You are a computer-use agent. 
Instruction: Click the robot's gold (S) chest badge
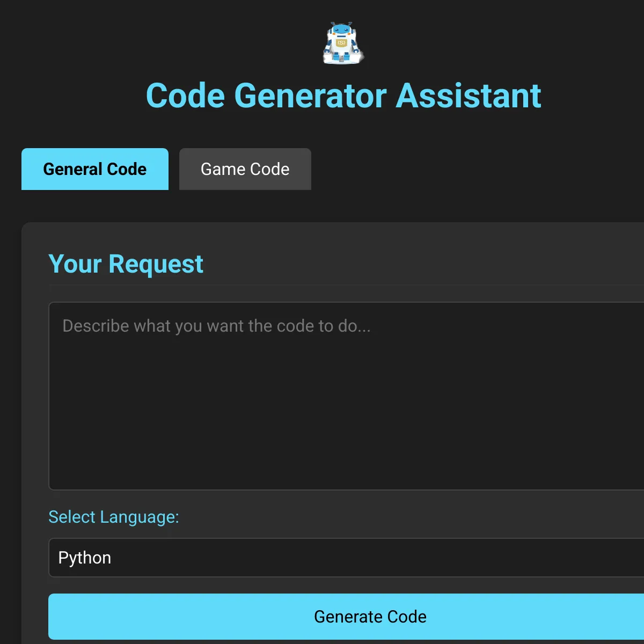click(341, 42)
